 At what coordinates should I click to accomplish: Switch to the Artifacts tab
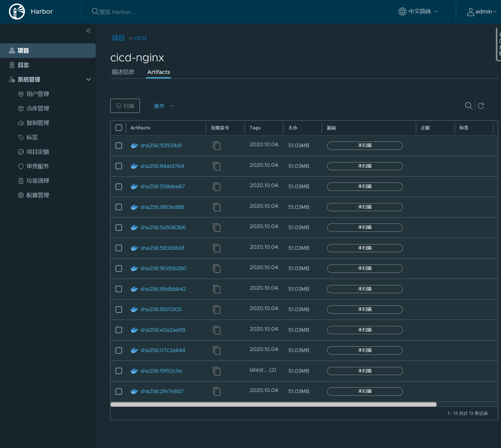coord(158,72)
